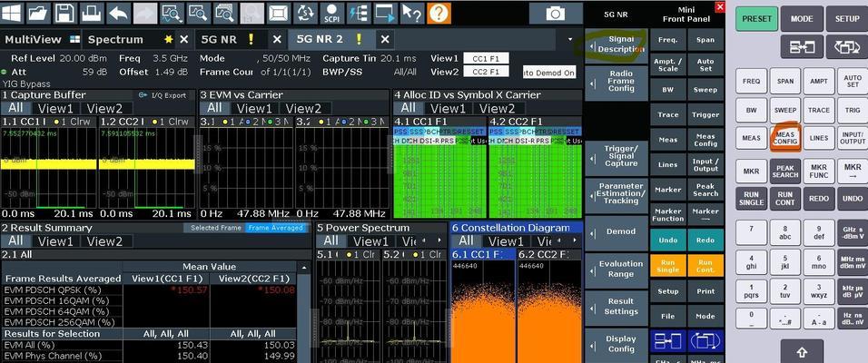Click Freq. in the Mini Front Panel
The image size is (868, 363).
point(667,40)
